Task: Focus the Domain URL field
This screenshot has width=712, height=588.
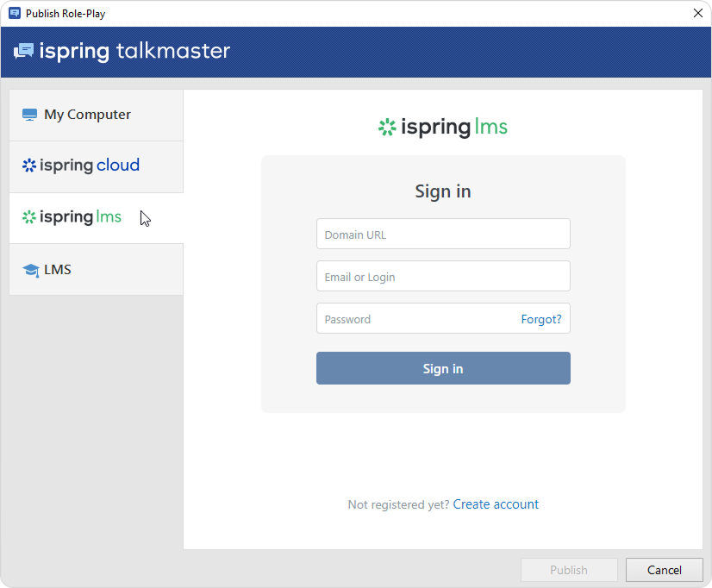Action: (x=443, y=234)
